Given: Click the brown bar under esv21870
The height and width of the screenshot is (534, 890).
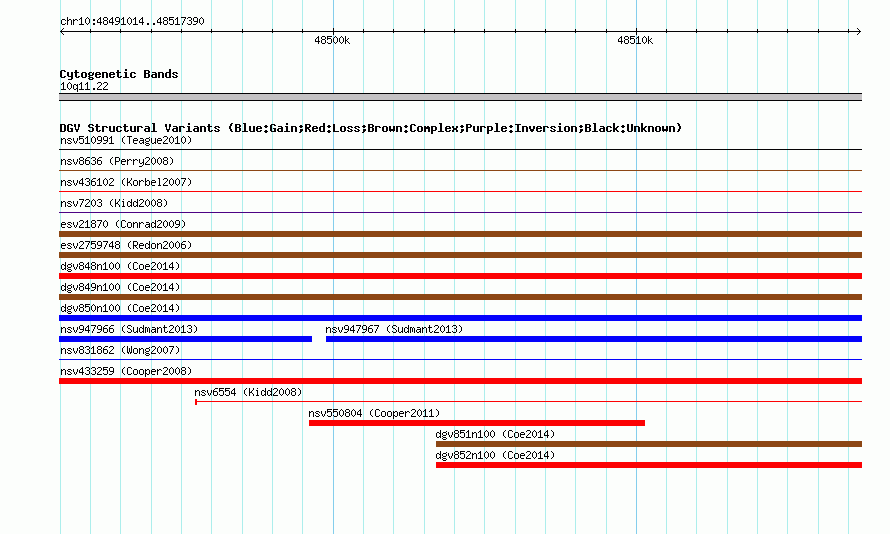Looking at the screenshot, I should (460, 234).
